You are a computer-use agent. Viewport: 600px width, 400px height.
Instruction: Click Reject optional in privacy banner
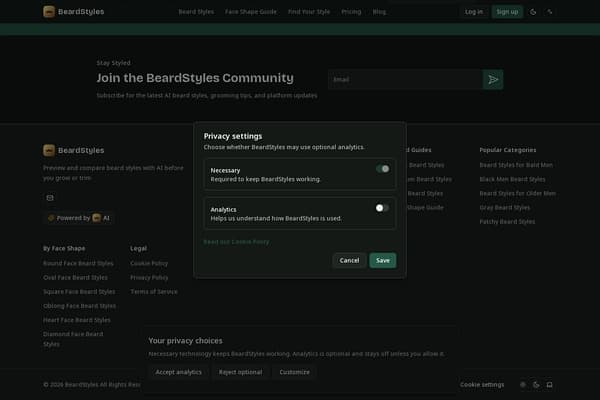click(x=240, y=372)
